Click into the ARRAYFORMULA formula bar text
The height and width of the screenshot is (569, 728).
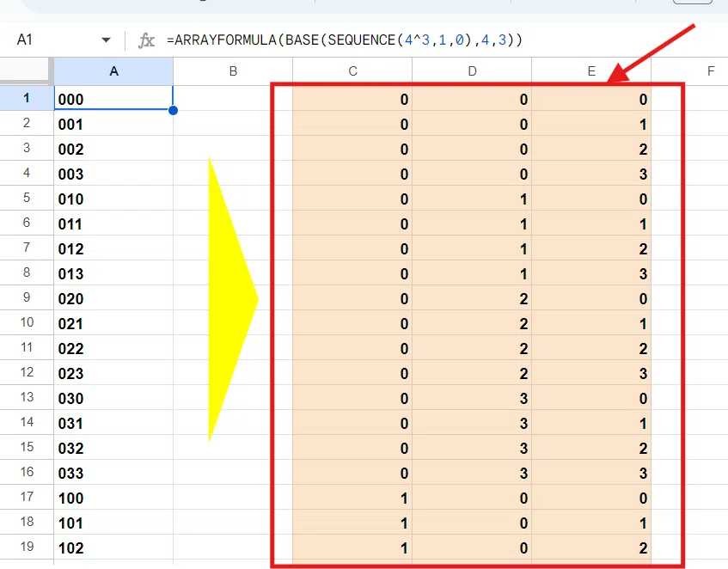pyautogui.click(x=345, y=40)
